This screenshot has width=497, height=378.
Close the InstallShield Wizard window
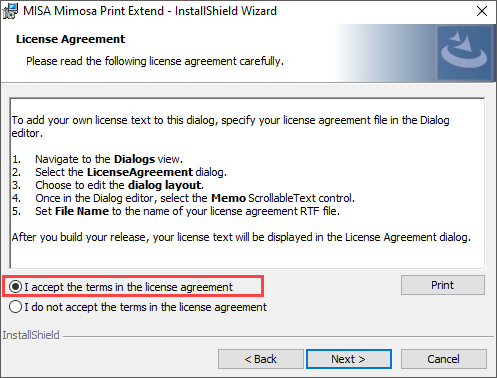[482, 11]
